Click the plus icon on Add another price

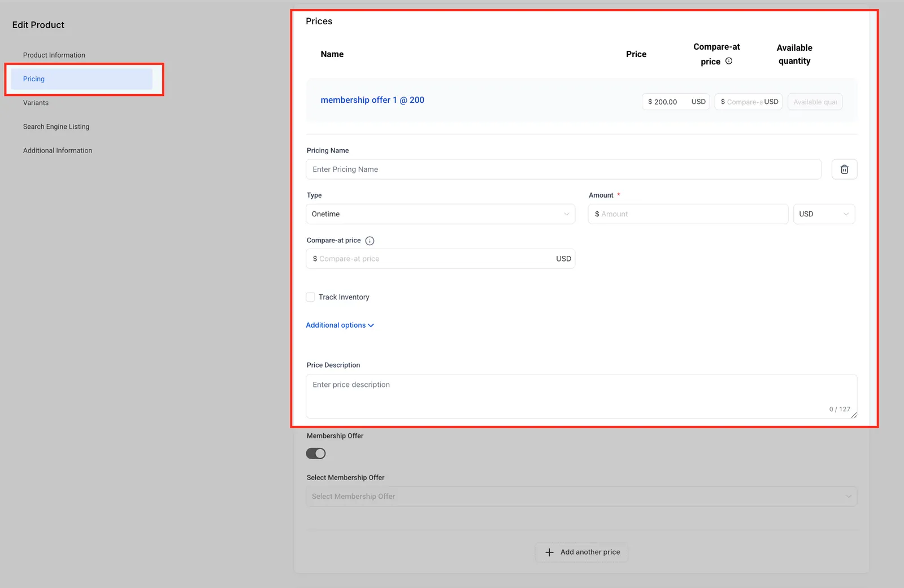549,552
